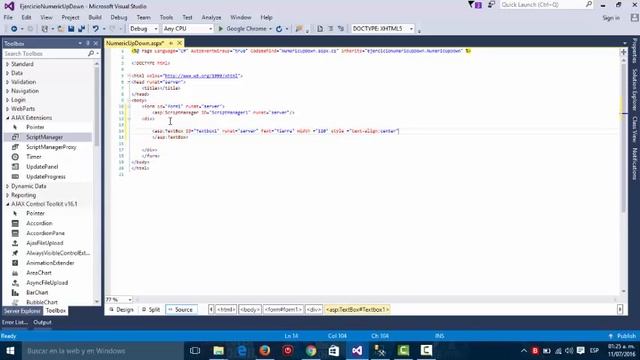Open the Windows Start menu
The image size is (640, 360).
click(x=10, y=351)
